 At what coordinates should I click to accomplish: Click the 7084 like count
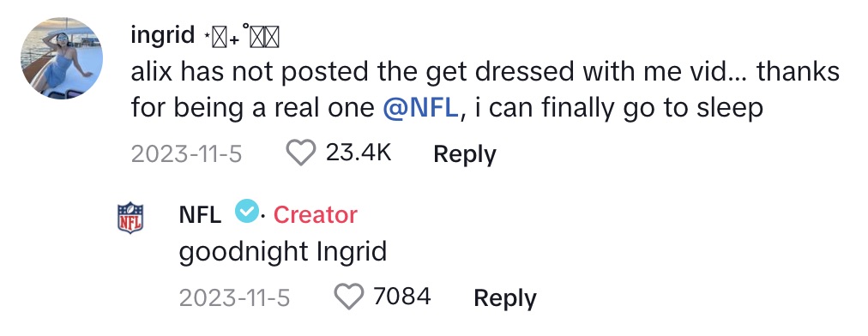coord(402,297)
